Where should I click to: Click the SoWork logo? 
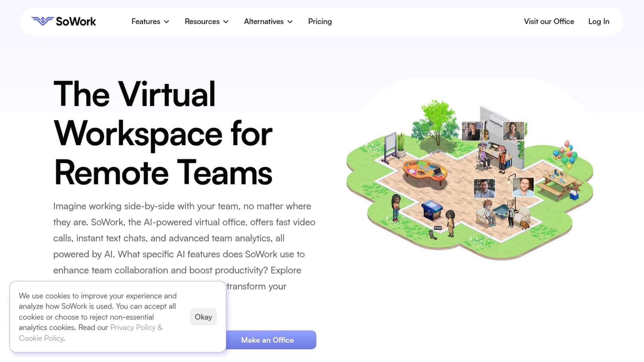64,21
